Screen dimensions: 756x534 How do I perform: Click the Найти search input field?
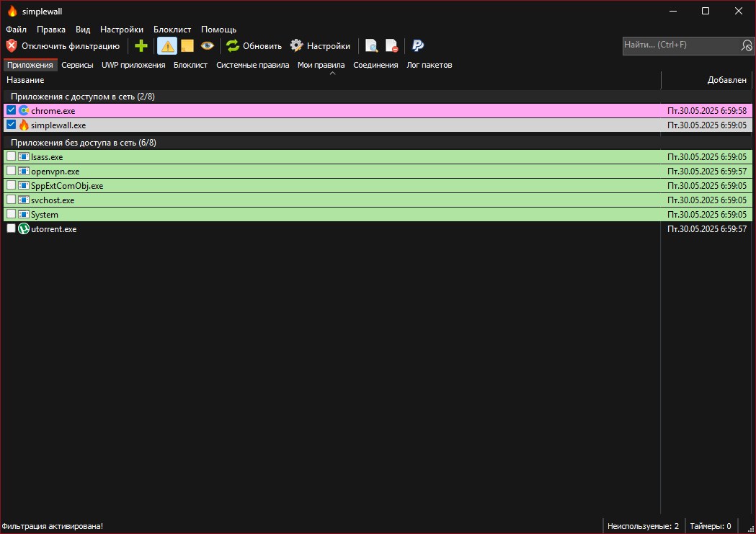coord(681,45)
